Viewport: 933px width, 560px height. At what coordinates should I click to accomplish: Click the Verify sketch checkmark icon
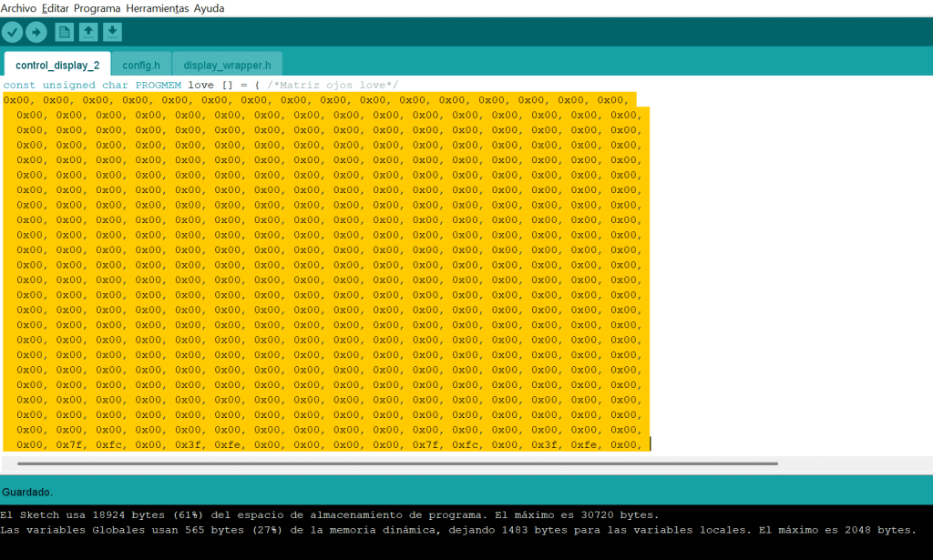tap(12, 32)
